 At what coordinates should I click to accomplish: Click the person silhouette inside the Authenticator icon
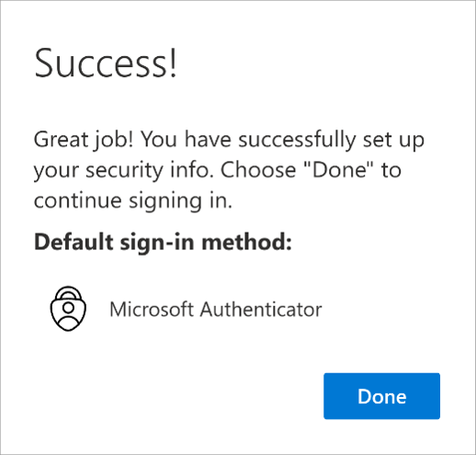(x=68, y=314)
